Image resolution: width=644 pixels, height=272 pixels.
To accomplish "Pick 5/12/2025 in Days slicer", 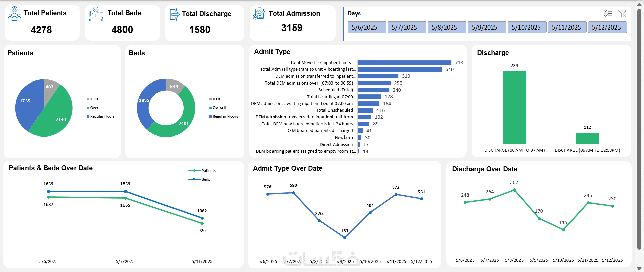I will [x=607, y=28].
